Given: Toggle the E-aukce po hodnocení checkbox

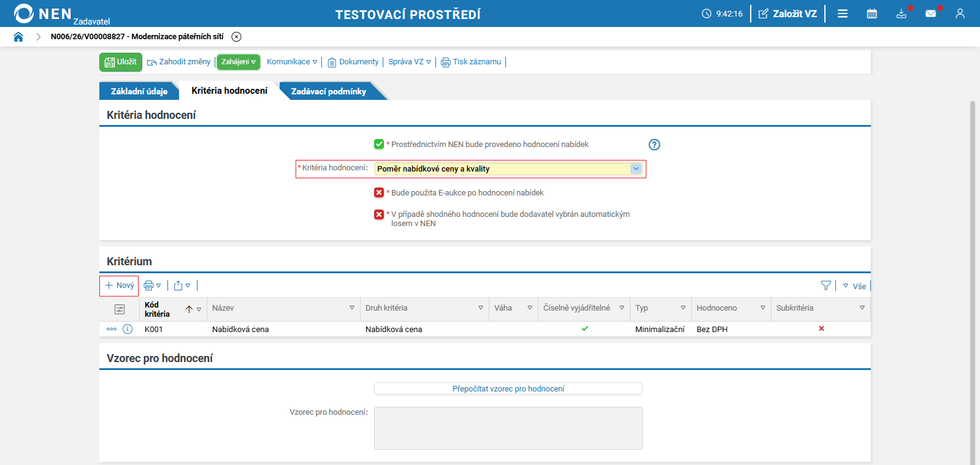Looking at the screenshot, I should coord(379,193).
